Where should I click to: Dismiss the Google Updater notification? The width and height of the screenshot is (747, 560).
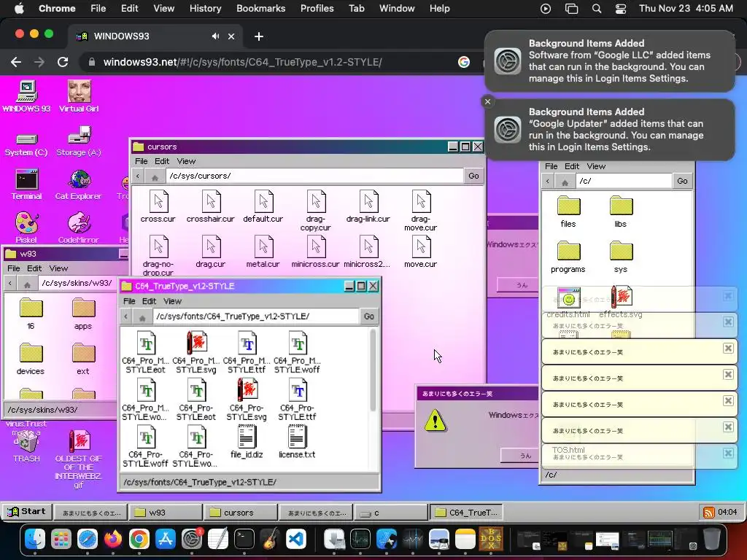tap(487, 101)
